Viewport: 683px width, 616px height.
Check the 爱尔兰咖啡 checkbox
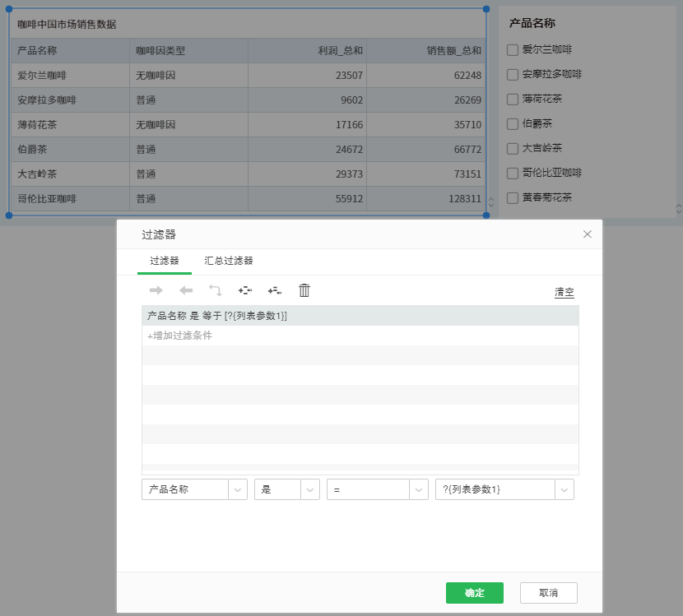coord(513,50)
